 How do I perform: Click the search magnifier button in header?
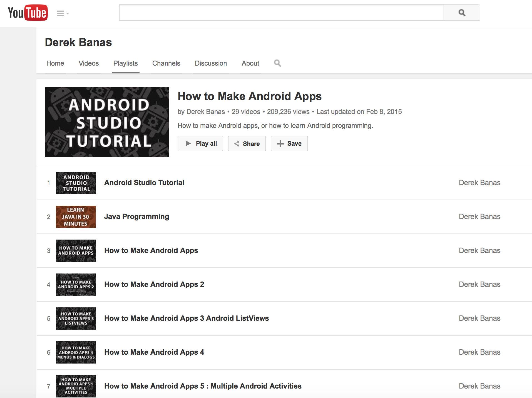pos(462,13)
